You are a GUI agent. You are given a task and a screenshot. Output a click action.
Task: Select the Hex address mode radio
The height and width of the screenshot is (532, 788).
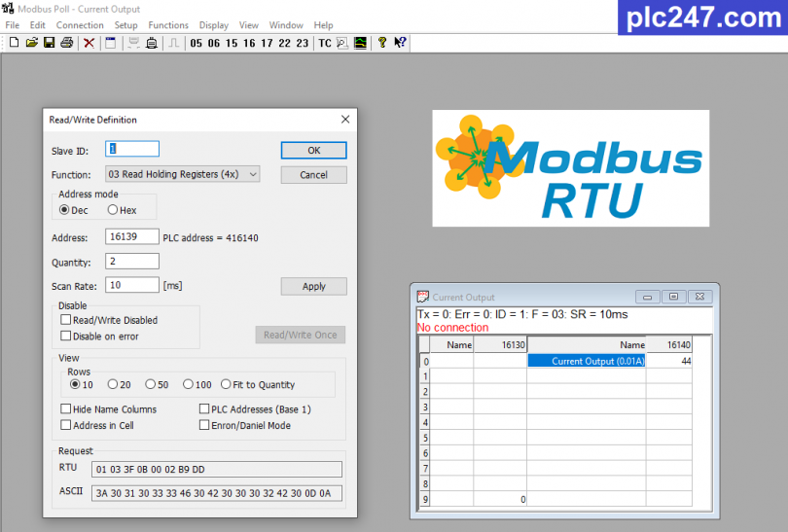(113, 210)
